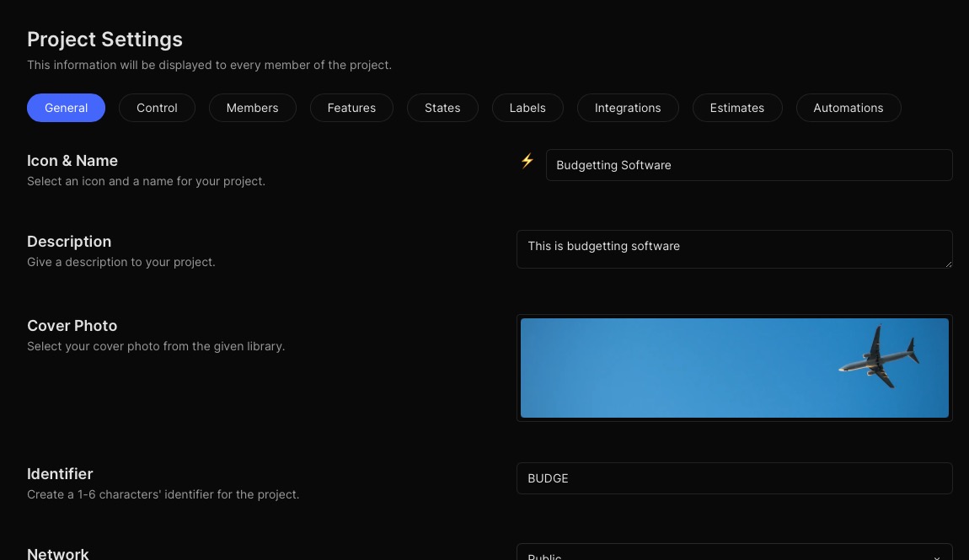Click the Project Settings page heading

(104, 40)
